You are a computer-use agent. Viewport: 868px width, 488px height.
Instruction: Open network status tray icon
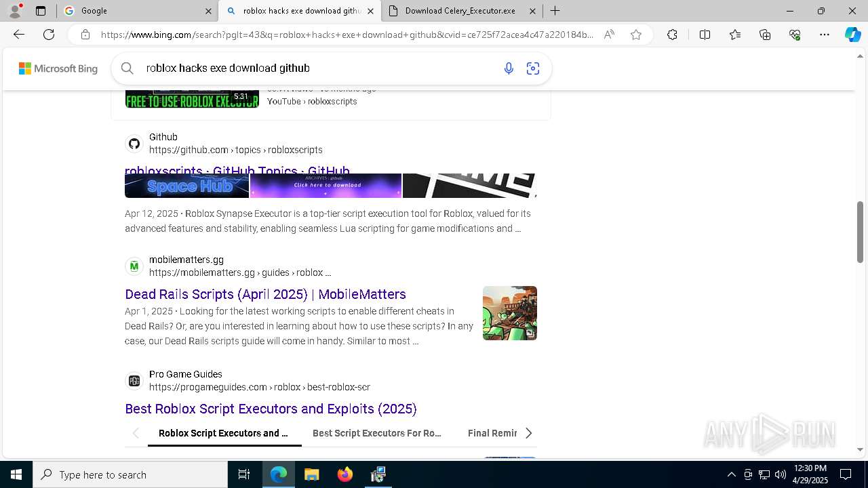[x=764, y=474]
